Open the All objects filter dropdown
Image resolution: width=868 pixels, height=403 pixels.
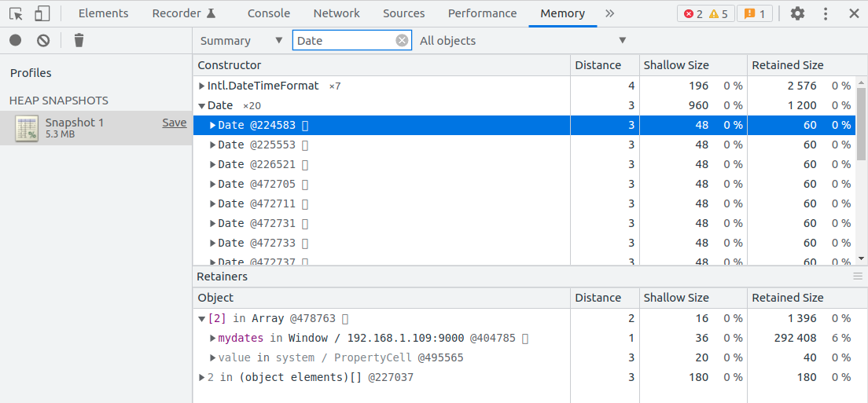(x=523, y=41)
